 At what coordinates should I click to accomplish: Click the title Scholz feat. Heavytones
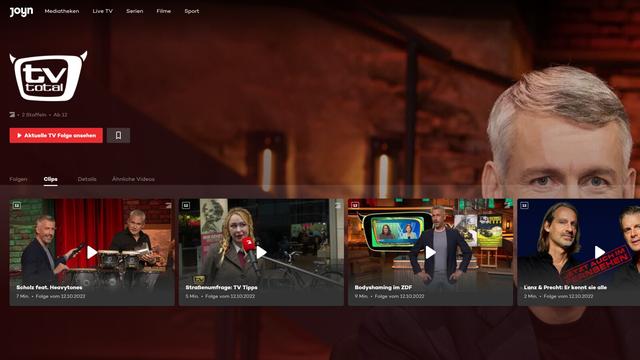point(49,287)
